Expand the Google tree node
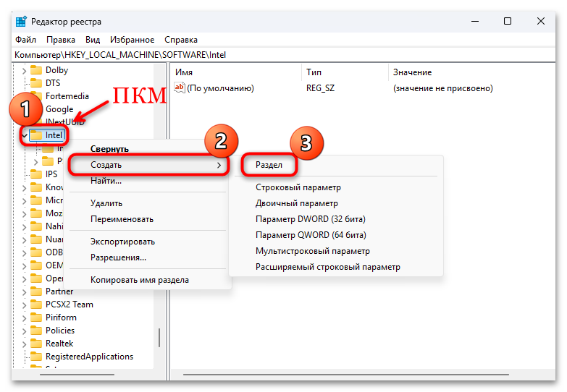567x392 pixels. coord(24,109)
